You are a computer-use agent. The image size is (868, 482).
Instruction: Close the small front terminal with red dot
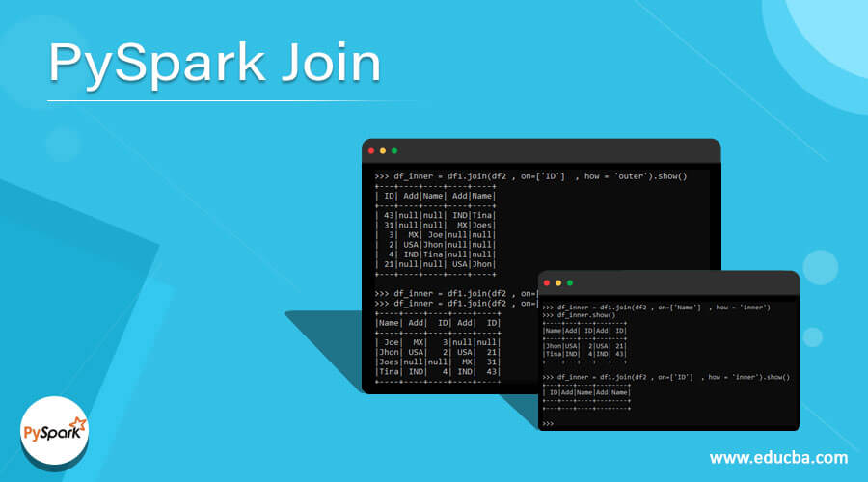click(x=547, y=282)
